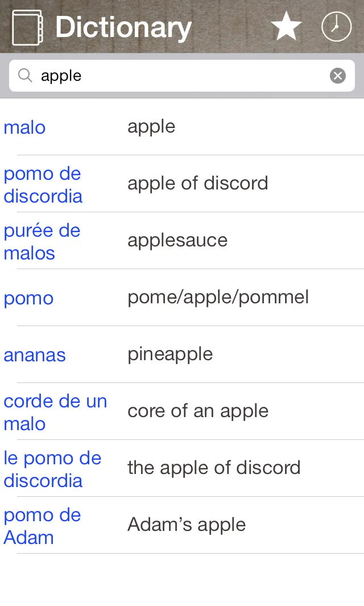Clear the search field text
The height and width of the screenshot is (606, 364).
tap(338, 76)
